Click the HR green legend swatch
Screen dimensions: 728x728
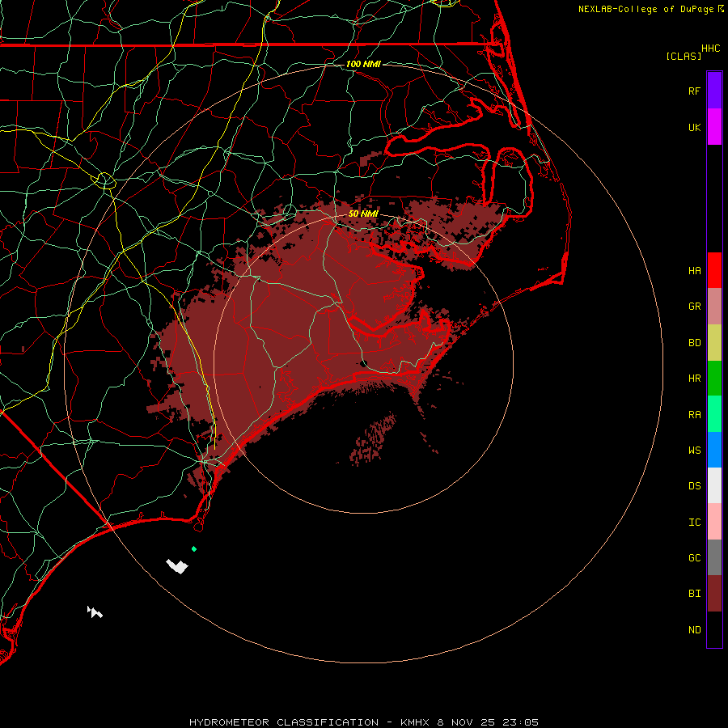[x=714, y=379]
